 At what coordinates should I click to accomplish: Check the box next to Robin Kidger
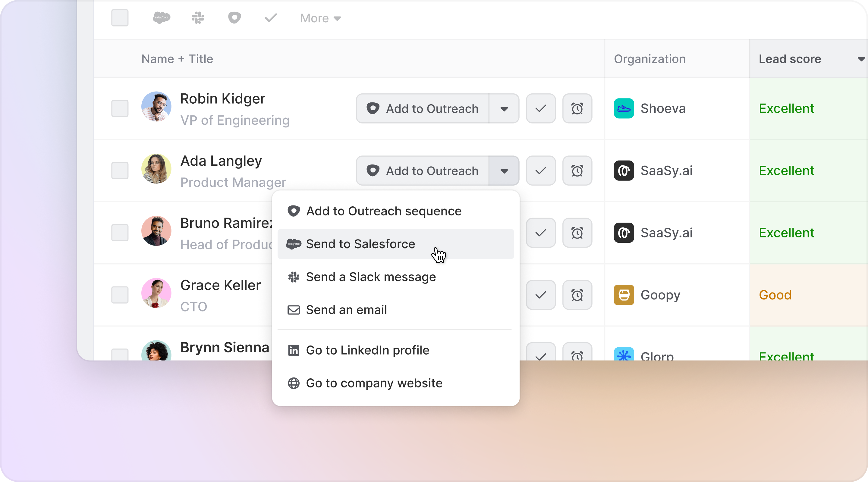(120, 108)
